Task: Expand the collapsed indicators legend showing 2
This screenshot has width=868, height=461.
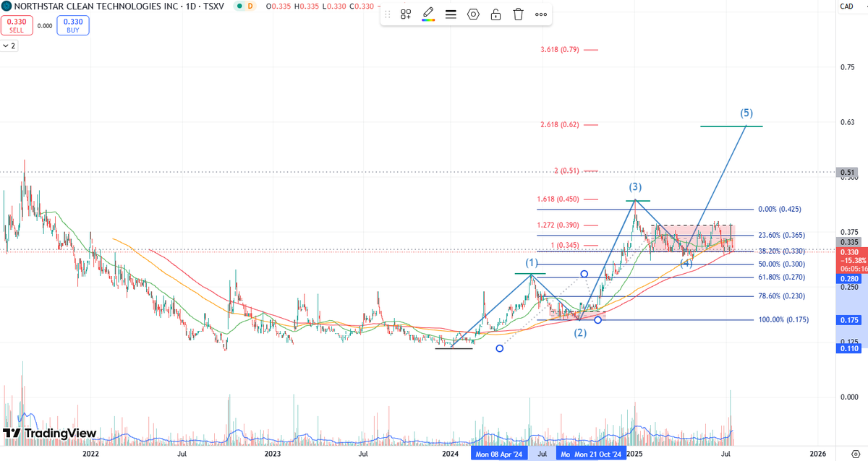Action: (x=9, y=46)
